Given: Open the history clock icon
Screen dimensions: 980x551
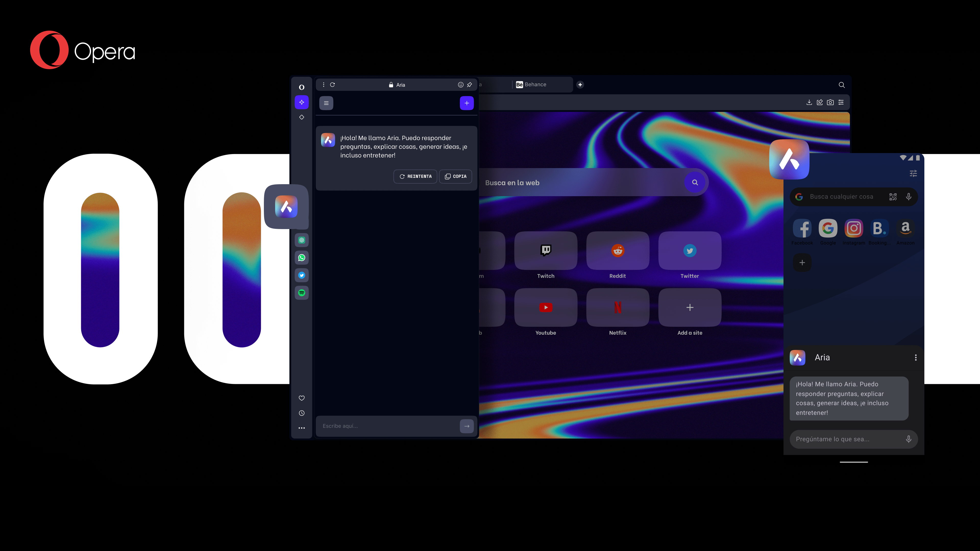Looking at the screenshot, I should pos(302,413).
